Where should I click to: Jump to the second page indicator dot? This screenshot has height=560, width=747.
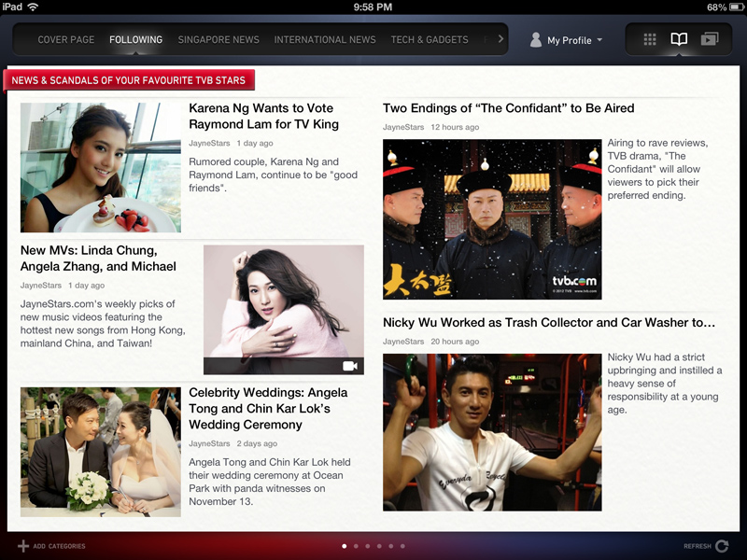coord(356,546)
